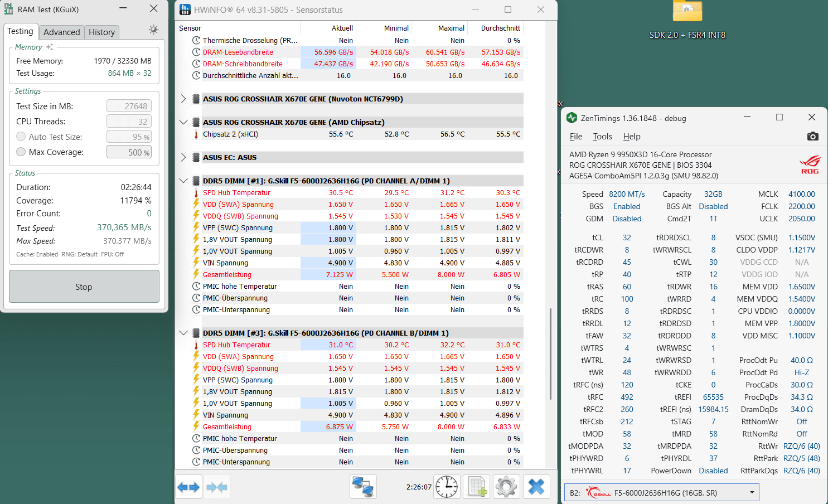Click the HWiNFO vertical scrollbar thumb
This screenshot has height=504, width=828.
[551, 353]
